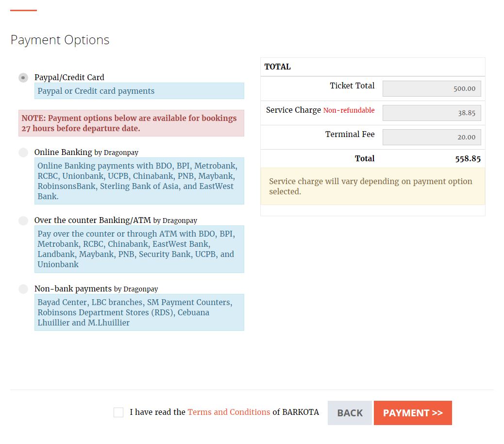The width and height of the screenshot is (504, 444).
Task: Click the Online Banking payments bank list description
Action: point(139,181)
